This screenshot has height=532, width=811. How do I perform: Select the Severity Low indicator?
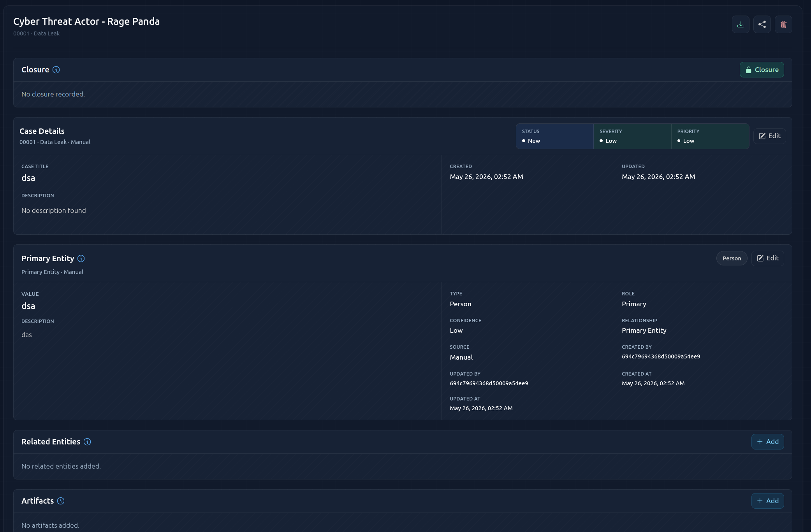tap(632, 136)
